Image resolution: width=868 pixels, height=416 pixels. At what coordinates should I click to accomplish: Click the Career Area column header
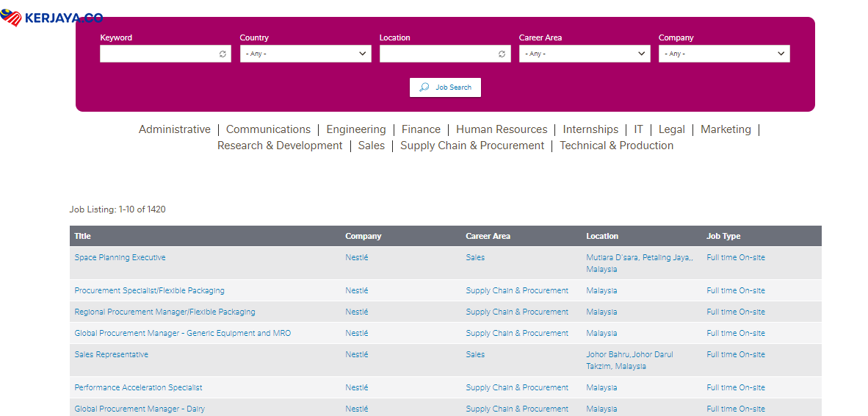[488, 236]
